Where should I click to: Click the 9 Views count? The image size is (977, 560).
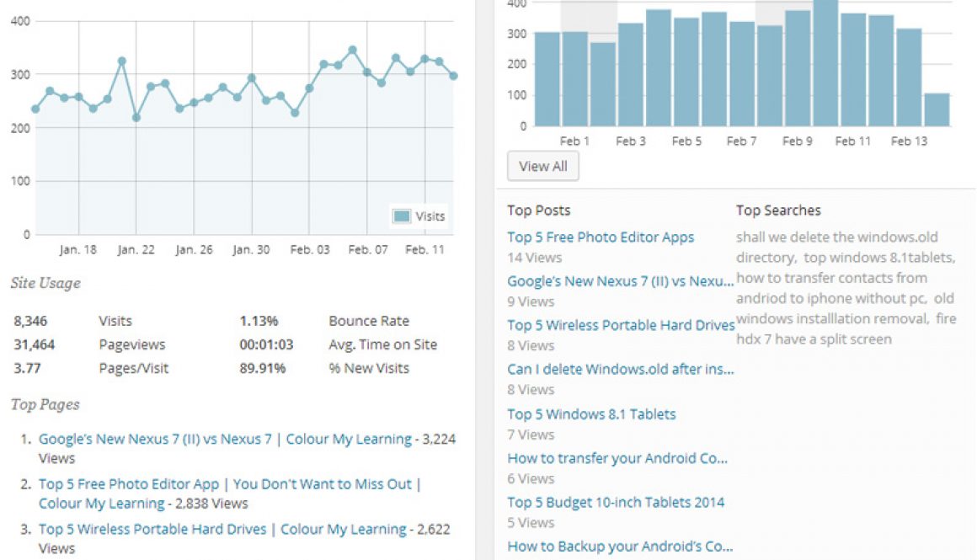pos(531,301)
